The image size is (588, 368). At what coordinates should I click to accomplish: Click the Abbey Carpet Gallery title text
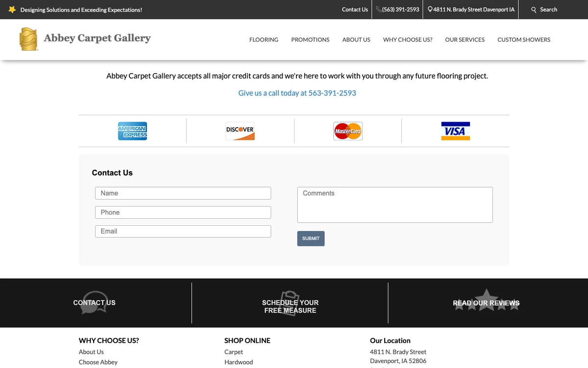coord(97,38)
